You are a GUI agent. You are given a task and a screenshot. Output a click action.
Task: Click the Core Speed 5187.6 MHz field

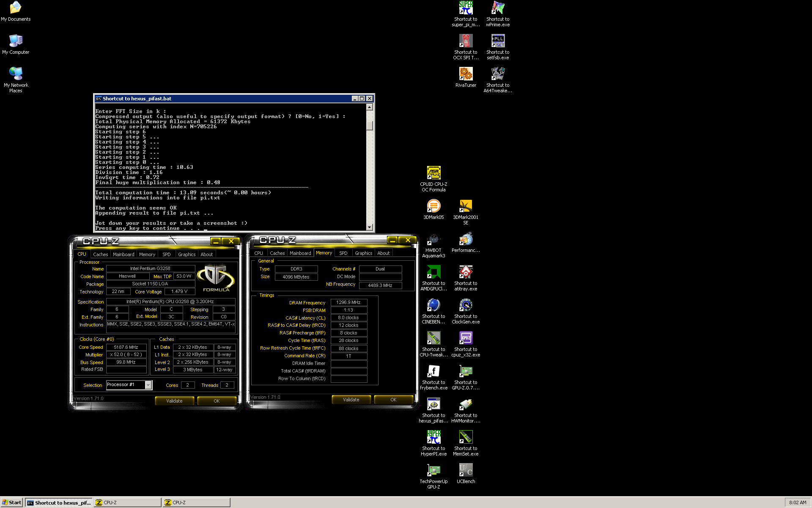(x=126, y=347)
